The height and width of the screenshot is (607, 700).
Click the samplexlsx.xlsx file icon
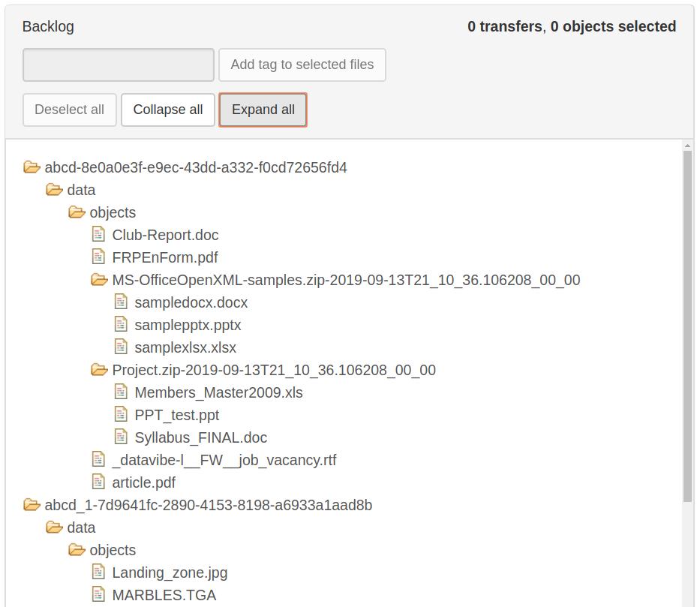point(121,347)
